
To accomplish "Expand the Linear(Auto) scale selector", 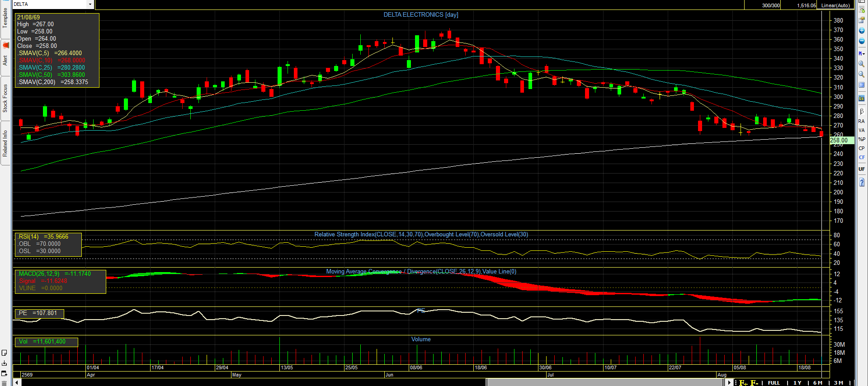I will (836, 5).
